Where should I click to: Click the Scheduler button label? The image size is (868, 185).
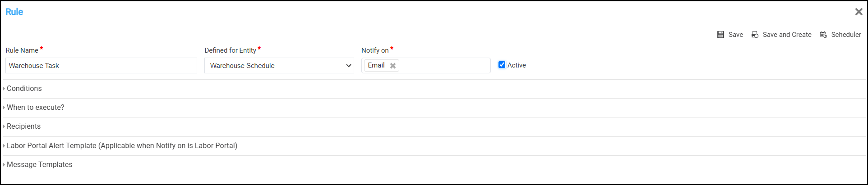(846, 35)
